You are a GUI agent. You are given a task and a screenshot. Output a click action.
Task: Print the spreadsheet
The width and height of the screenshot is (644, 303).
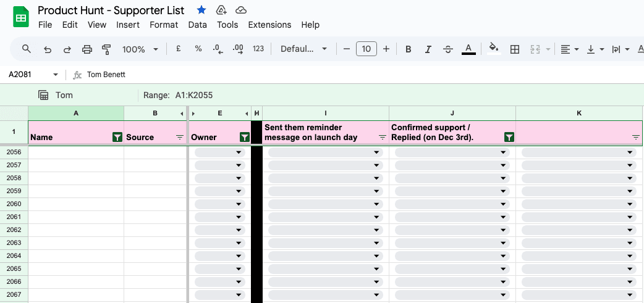pos(87,49)
